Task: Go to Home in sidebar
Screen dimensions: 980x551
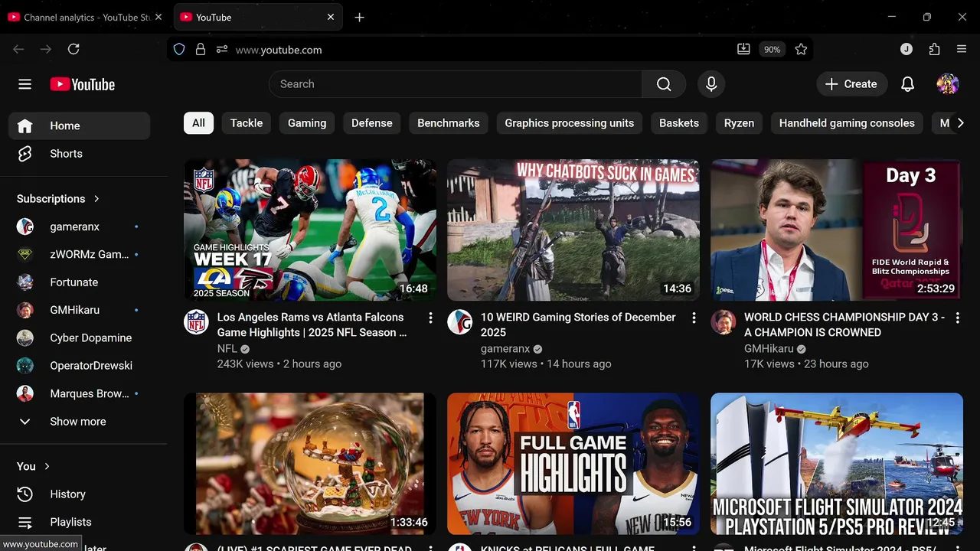Action: coord(79,126)
